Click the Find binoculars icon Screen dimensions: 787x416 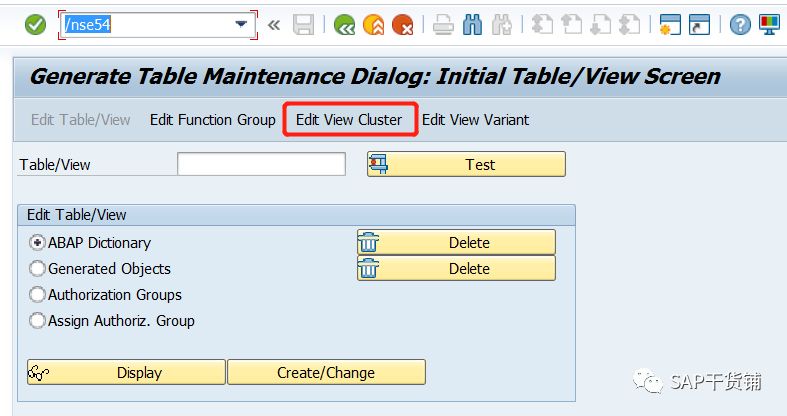click(473, 25)
